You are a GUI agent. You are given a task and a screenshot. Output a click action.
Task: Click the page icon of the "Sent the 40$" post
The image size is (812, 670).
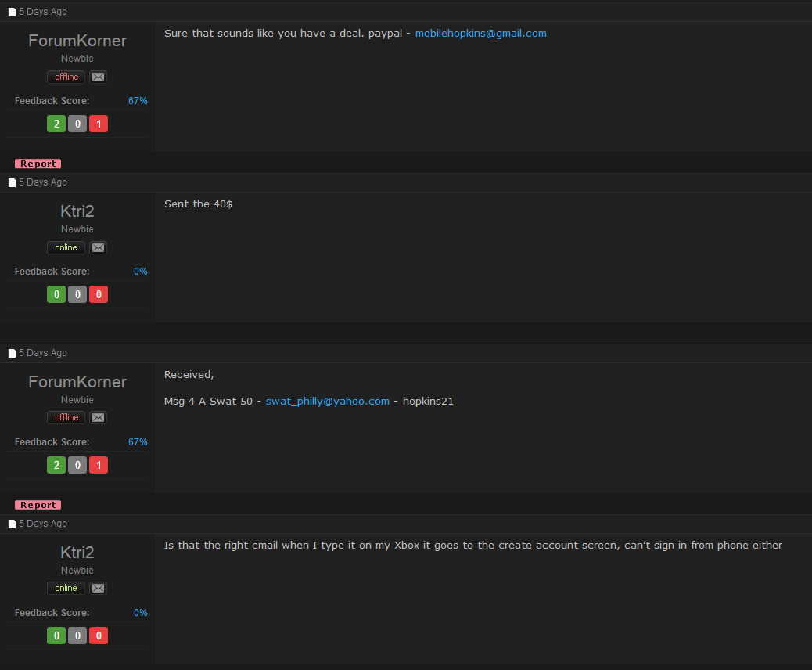click(12, 182)
